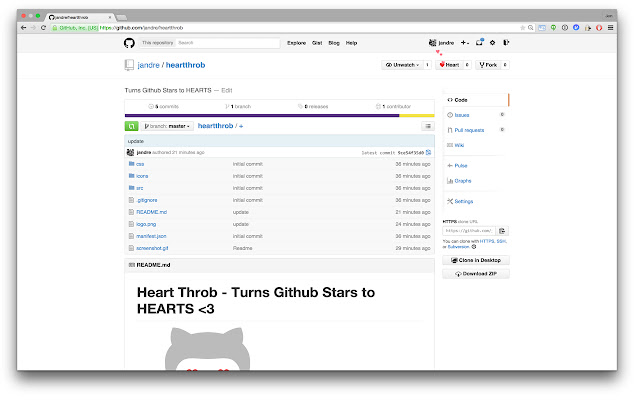Click the heartthrob path breadcrumb link
This screenshot has height=400, width=640.
click(x=215, y=126)
